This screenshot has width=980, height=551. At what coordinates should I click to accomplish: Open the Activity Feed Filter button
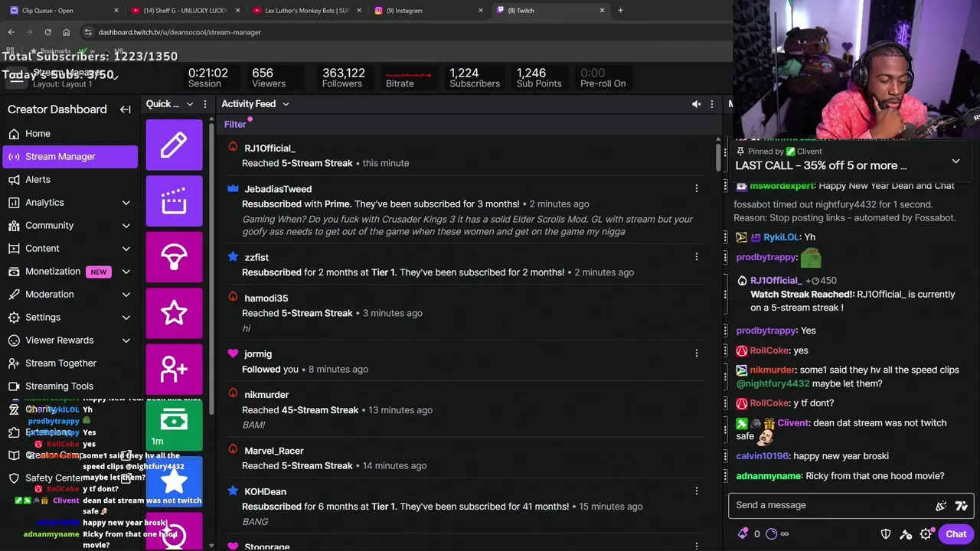tap(235, 125)
